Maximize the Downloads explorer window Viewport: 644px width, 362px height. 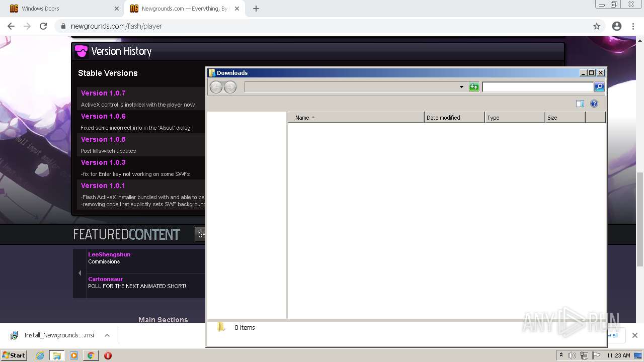(592, 73)
